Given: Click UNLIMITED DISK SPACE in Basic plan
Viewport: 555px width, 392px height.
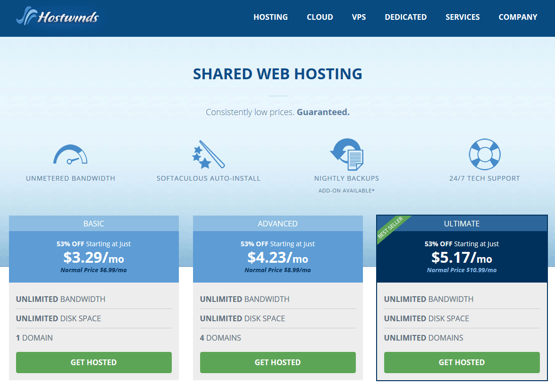Looking at the screenshot, I should tap(59, 318).
